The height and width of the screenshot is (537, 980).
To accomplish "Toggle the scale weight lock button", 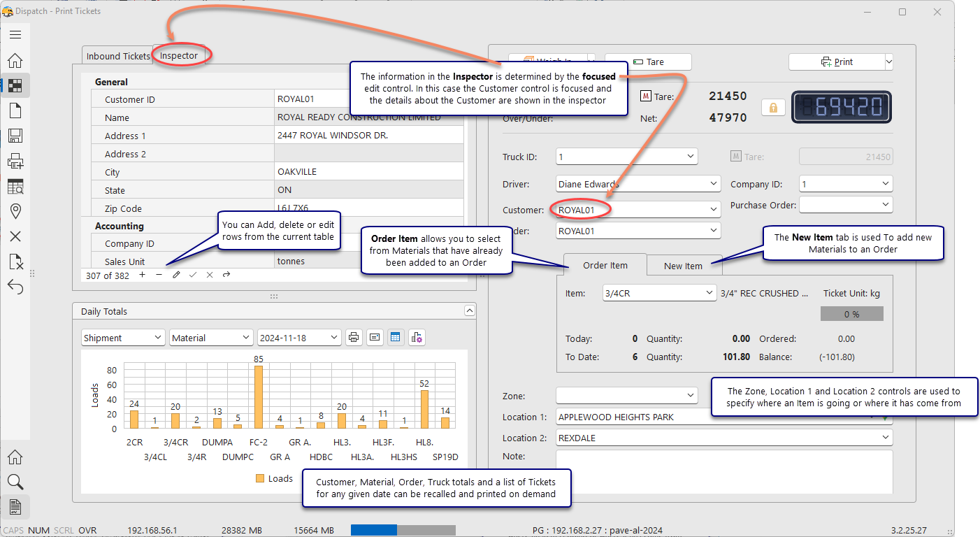I will (773, 108).
